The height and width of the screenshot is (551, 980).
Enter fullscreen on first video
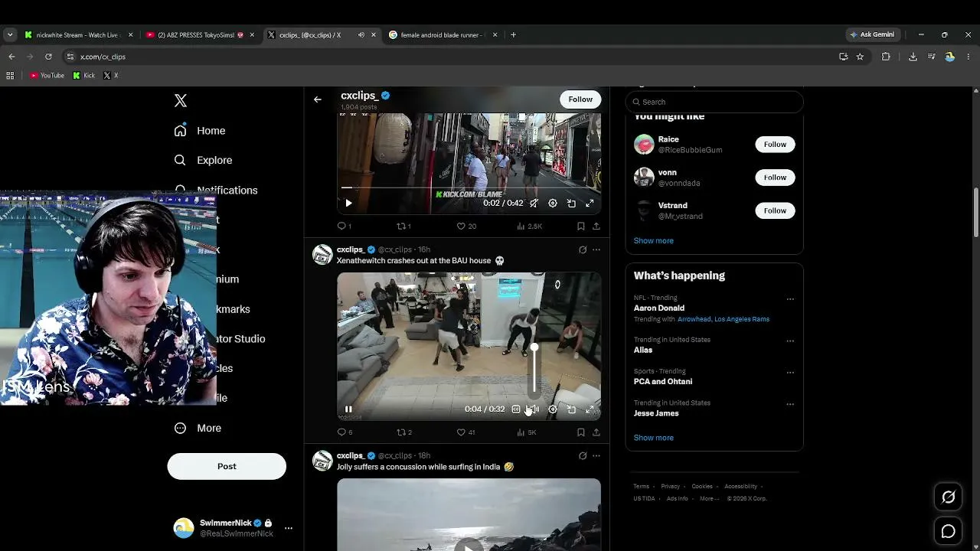tap(590, 204)
